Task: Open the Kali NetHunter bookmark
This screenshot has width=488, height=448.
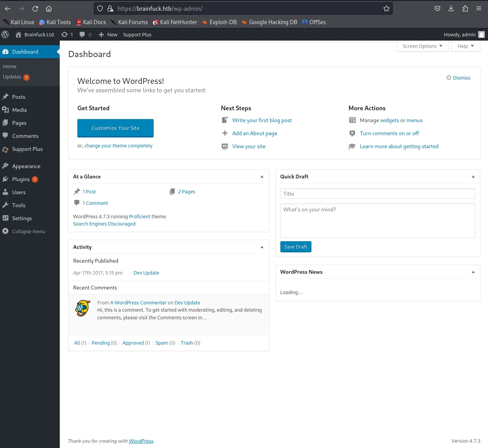Action: pyautogui.click(x=175, y=22)
